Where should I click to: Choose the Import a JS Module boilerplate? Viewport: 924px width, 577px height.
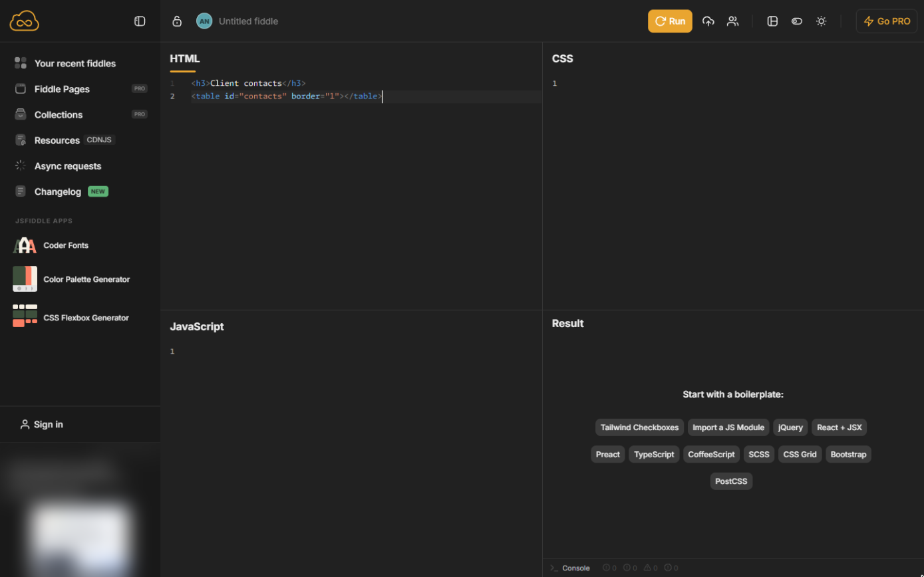pyautogui.click(x=728, y=427)
